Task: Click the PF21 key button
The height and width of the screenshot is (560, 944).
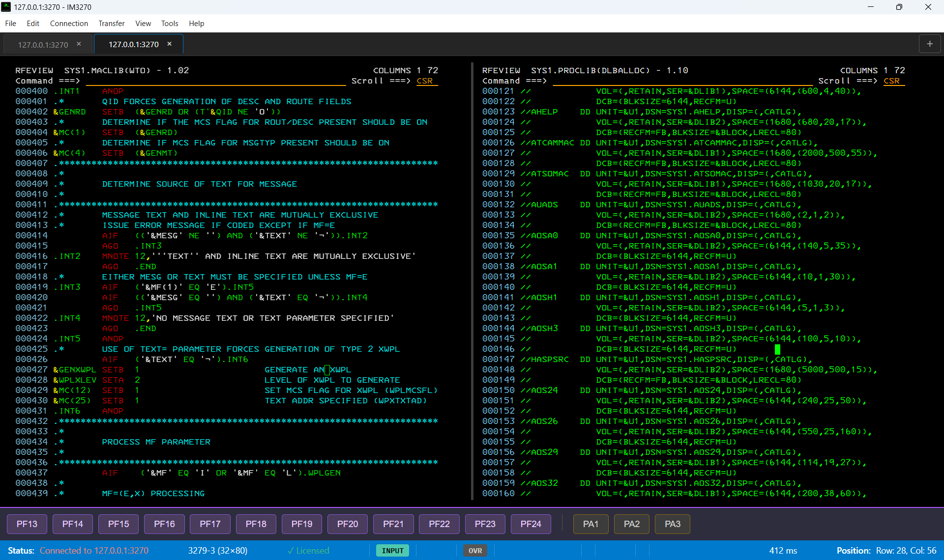Action: [x=393, y=524]
